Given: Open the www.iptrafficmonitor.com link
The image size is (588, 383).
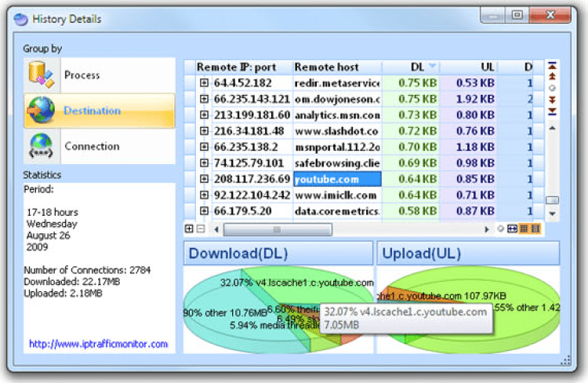Looking at the screenshot, I should point(98,344).
